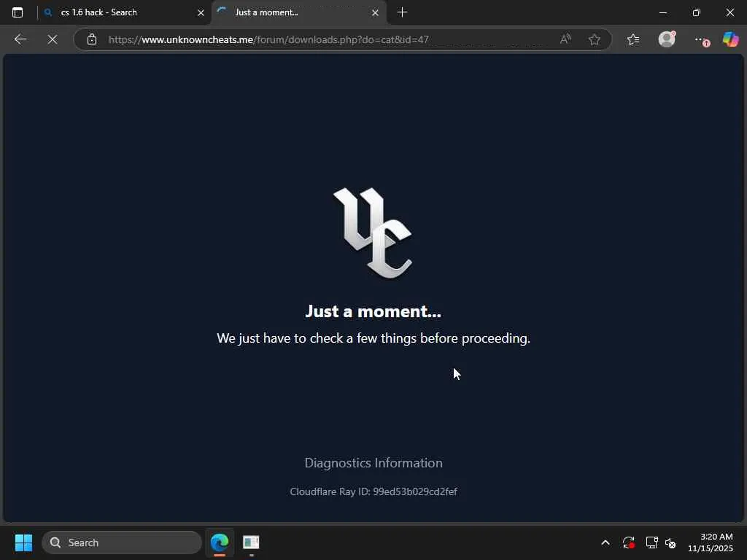Open the Windows Start menu
The width and height of the screenshot is (747, 560).
coord(23,542)
